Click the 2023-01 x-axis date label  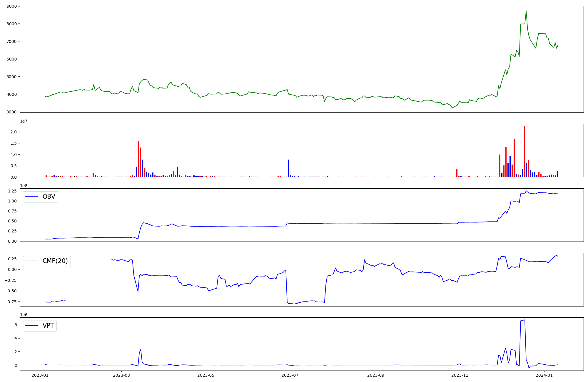40,375
